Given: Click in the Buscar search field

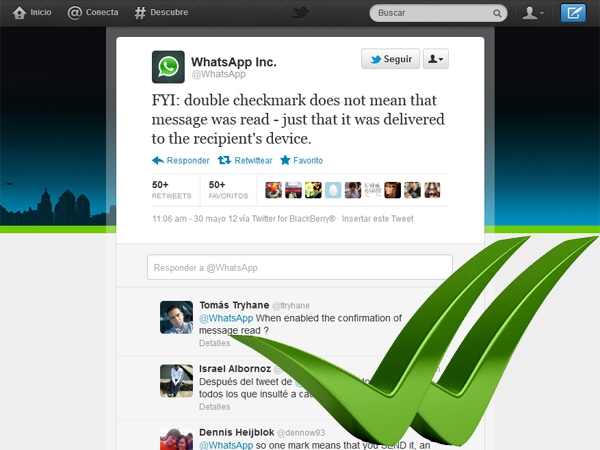Looking at the screenshot, I should pyautogui.click(x=434, y=13).
